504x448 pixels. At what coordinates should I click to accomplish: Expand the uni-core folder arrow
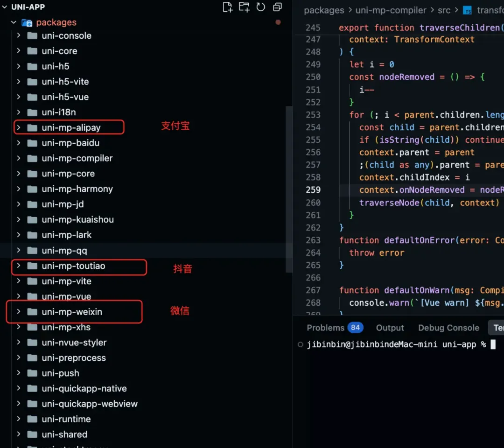tap(19, 51)
